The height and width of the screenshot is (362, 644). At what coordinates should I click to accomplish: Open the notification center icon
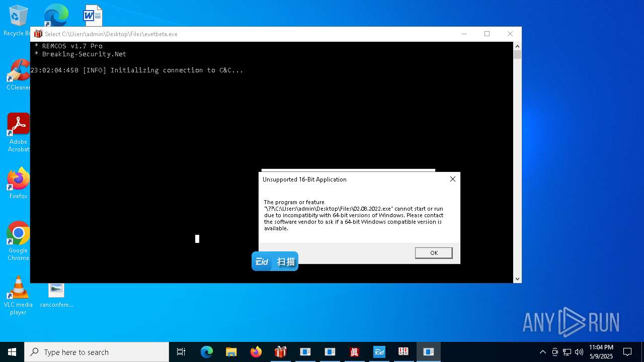[627, 352]
